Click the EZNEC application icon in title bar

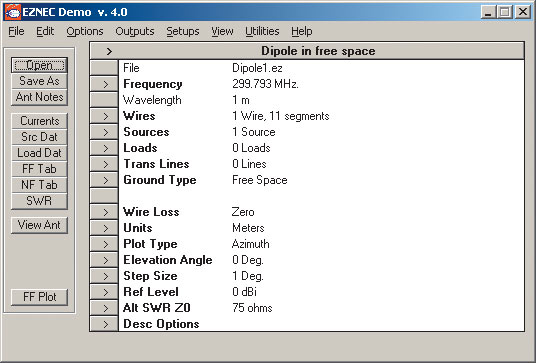(x=13, y=12)
